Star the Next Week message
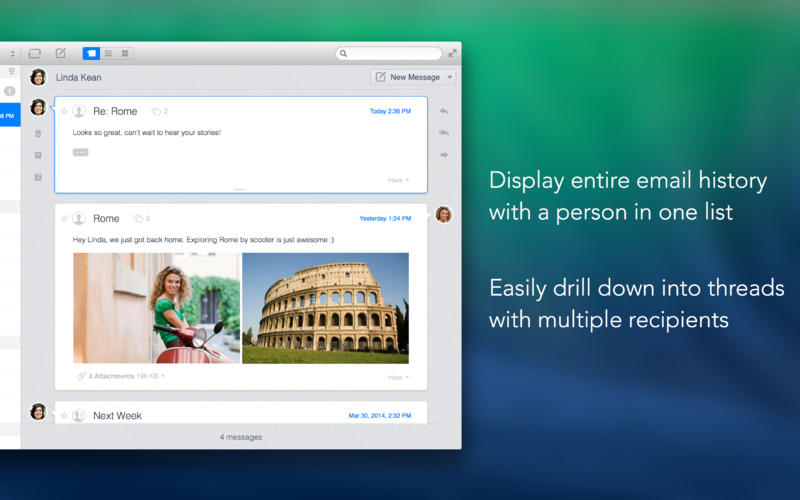This screenshot has height=500, width=800. click(x=64, y=415)
